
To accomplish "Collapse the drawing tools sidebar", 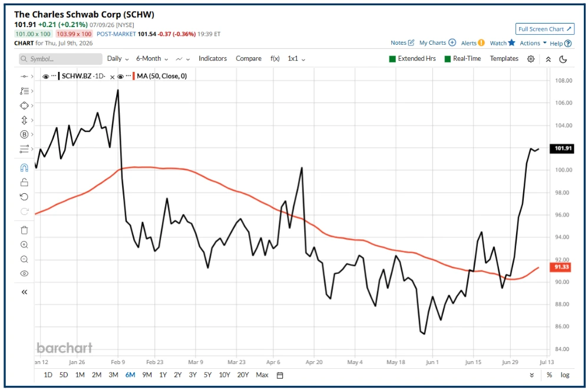I will click(24, 292).
